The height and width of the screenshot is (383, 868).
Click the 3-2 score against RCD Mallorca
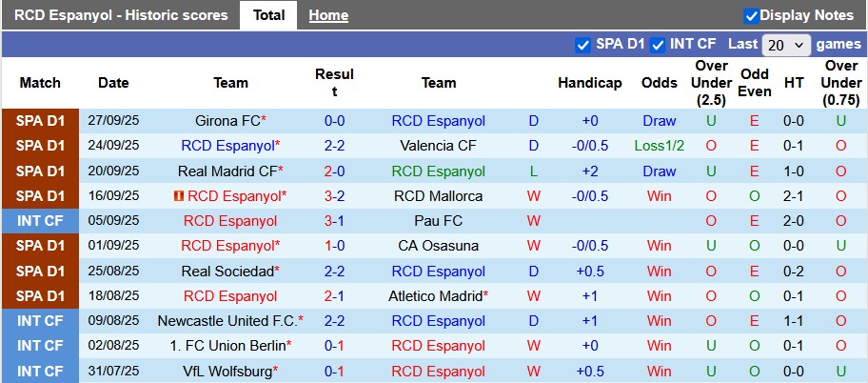pos(334,196)
